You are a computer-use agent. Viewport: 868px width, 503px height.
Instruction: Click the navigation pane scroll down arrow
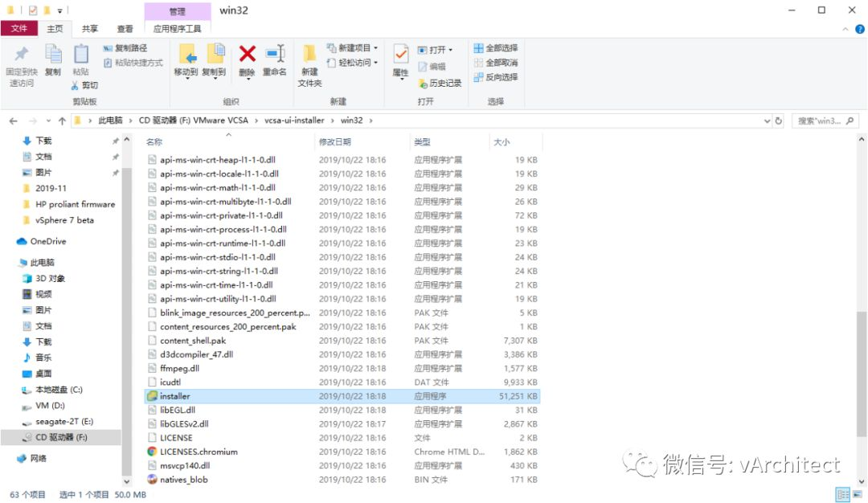(x=127, y=481)
